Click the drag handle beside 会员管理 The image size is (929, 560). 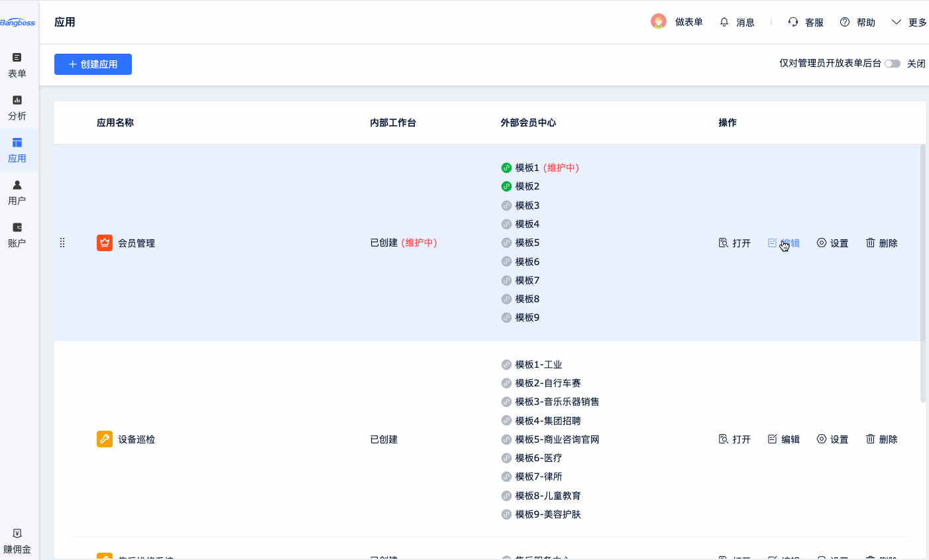(62, 243)
